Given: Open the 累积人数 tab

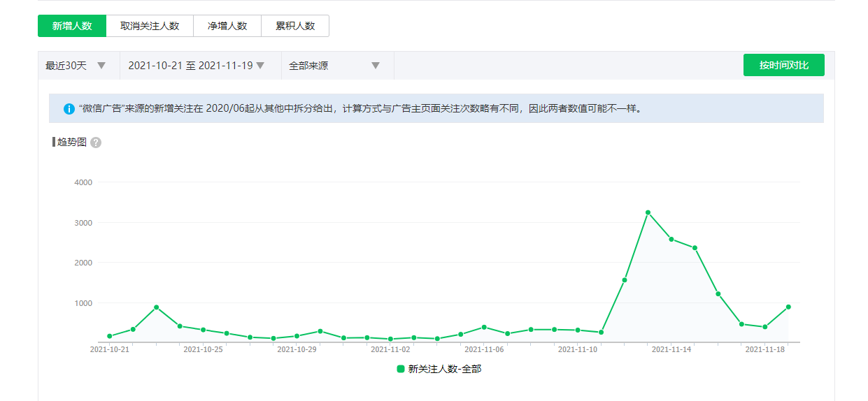Looking at the screenshot, I should click(295, 26).
